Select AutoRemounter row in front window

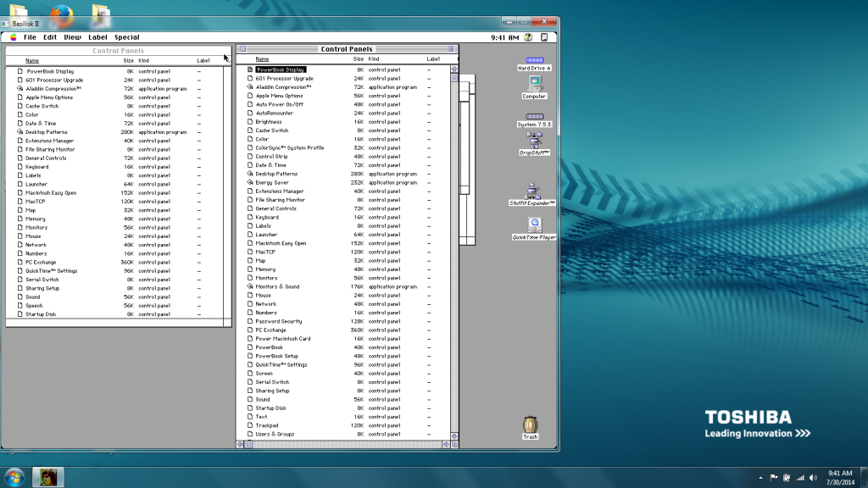pos(342,113)
